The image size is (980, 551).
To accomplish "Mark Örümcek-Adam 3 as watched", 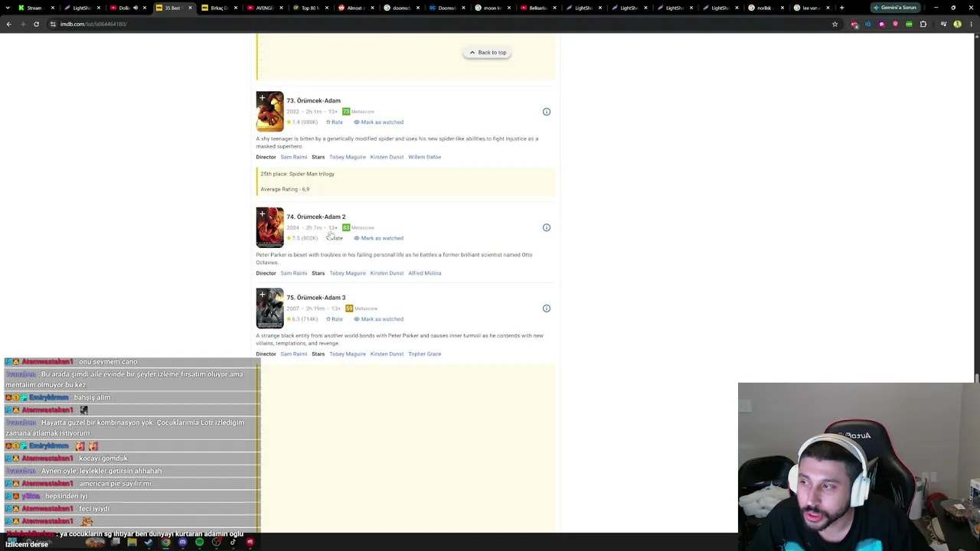I will tap(378, 319).
